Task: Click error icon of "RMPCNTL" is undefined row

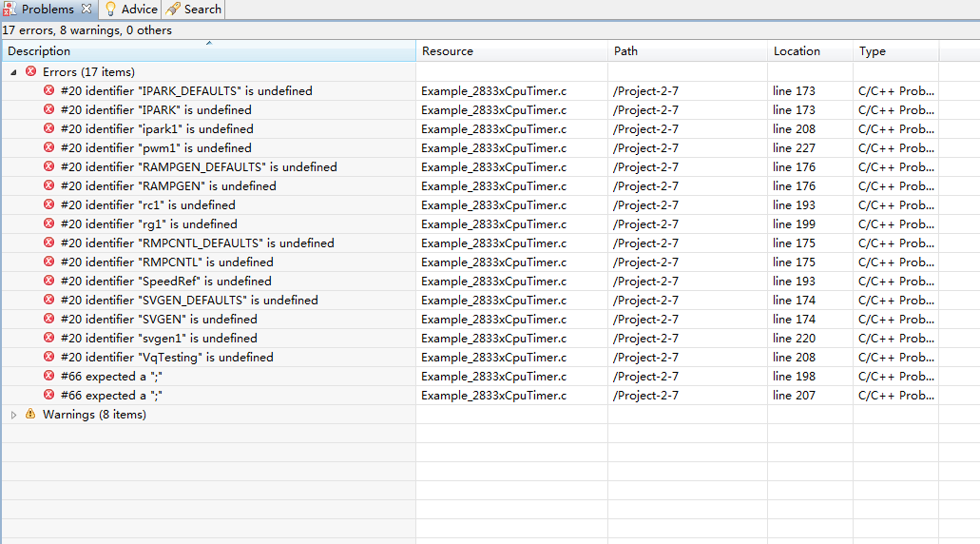Action: pos(48,262)
